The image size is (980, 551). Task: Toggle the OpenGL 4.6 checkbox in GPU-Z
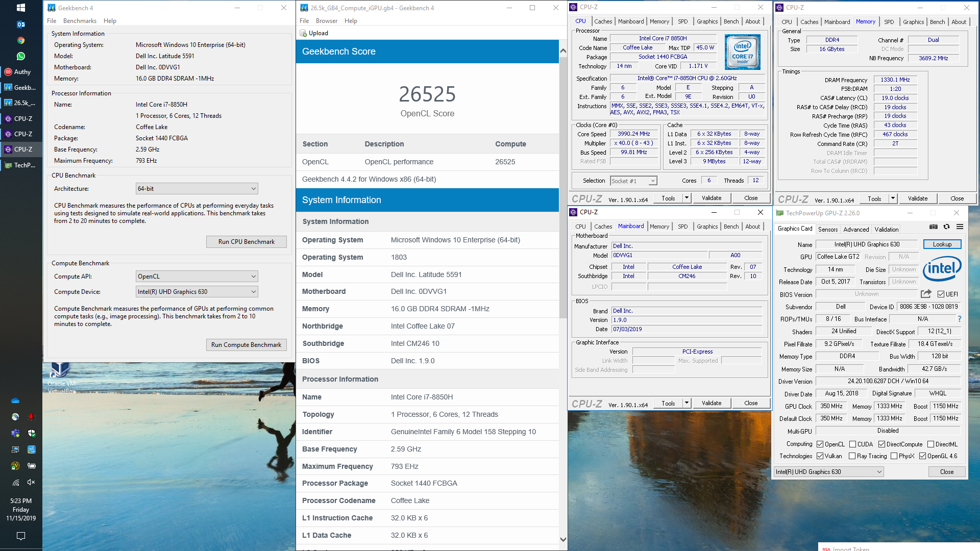[922, 456]
